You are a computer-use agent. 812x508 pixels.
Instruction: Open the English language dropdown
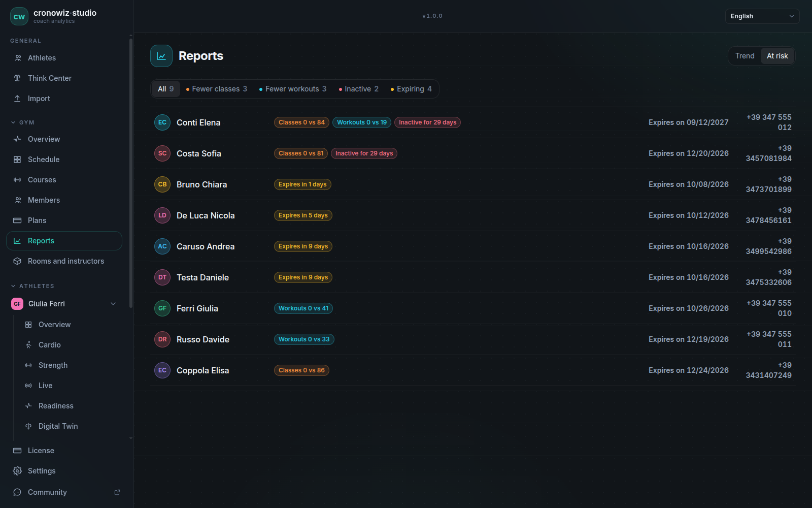click(x=762, y=16)
